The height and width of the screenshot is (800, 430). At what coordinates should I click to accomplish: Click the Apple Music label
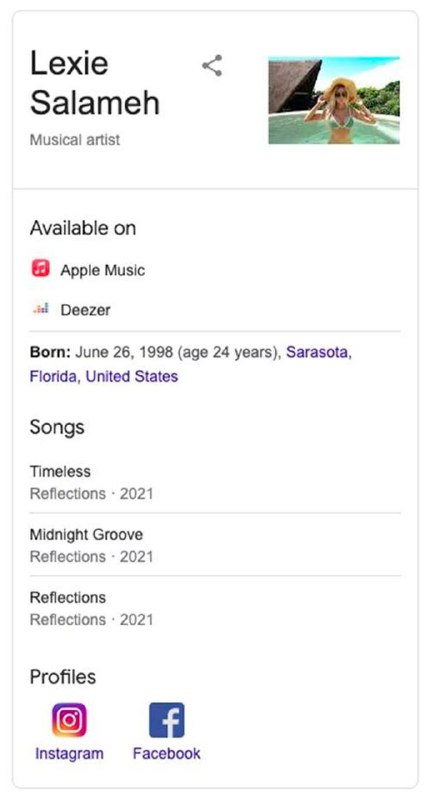click(103, 270)
